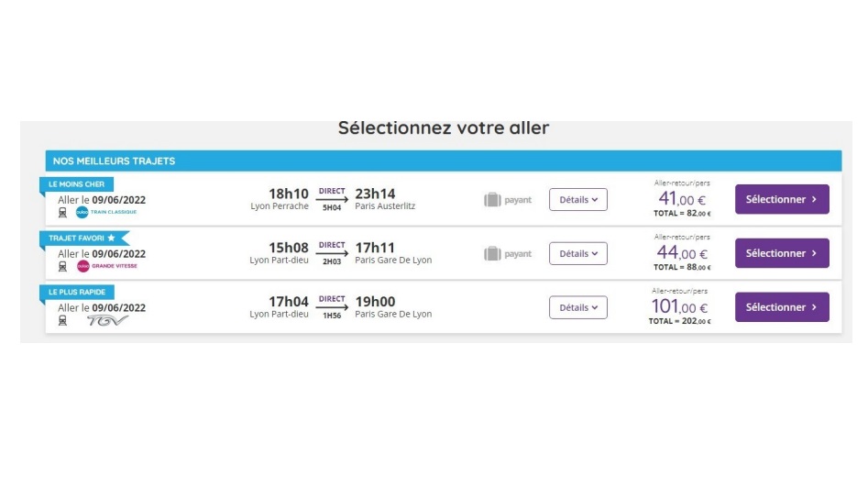
Task: Click the TGV logo on the 17h04 trip
Action: 106,320
